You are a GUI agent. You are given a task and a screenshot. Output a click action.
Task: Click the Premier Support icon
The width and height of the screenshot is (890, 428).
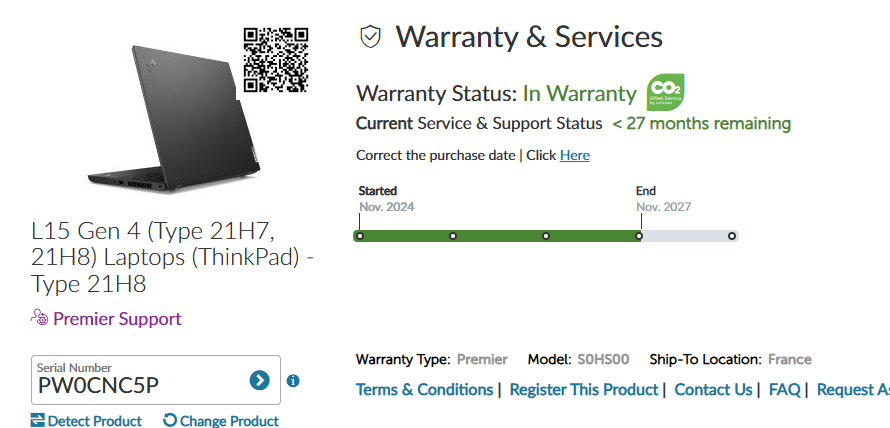coord(39,318)
